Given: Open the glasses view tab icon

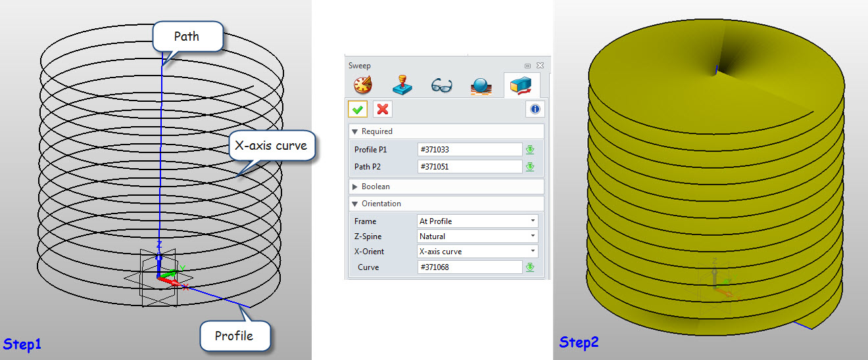Looking at the screenshot, I should coord(442,85).
